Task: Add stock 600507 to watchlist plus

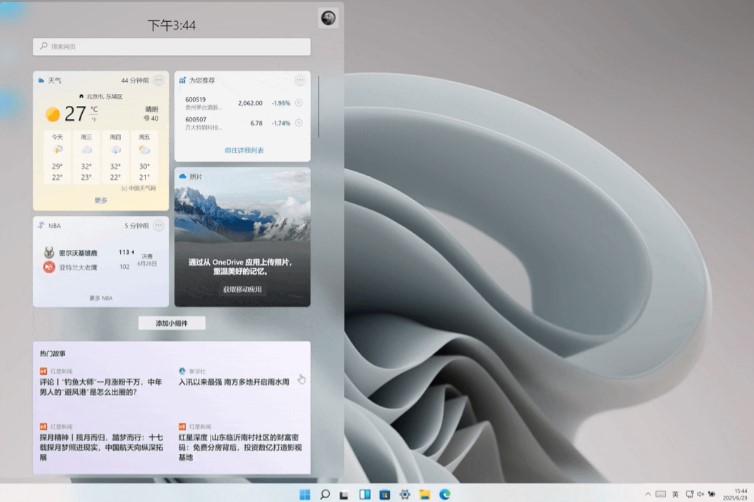Action: click(x=299, y=123)
